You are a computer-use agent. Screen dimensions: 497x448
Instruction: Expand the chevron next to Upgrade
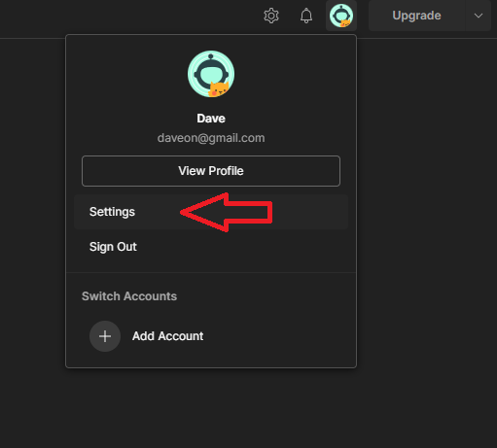479,16
